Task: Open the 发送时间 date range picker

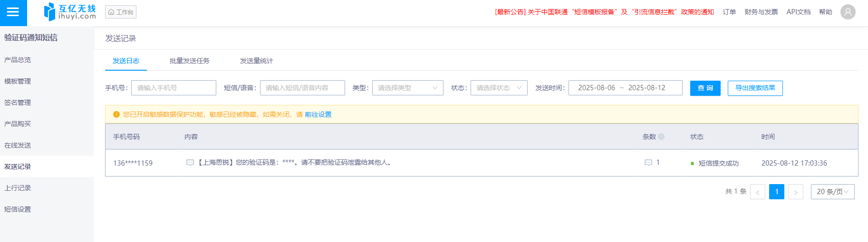Action: [625, 88]
